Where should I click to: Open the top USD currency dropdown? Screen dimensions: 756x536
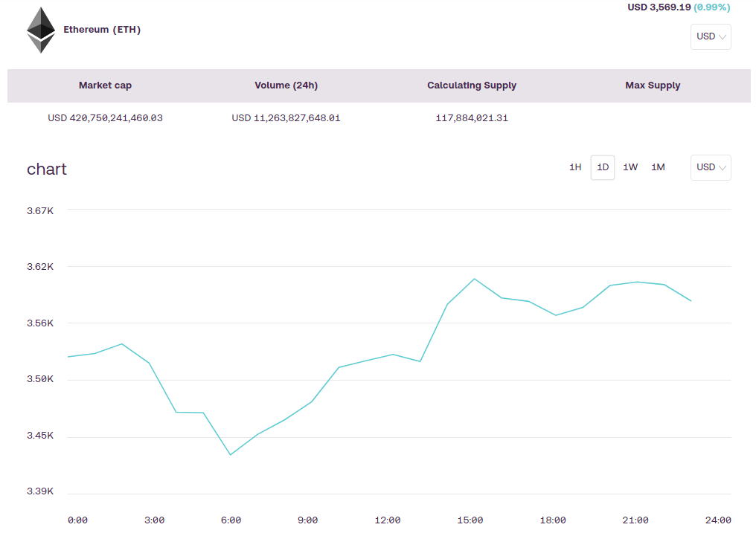(x=711, y=36)
